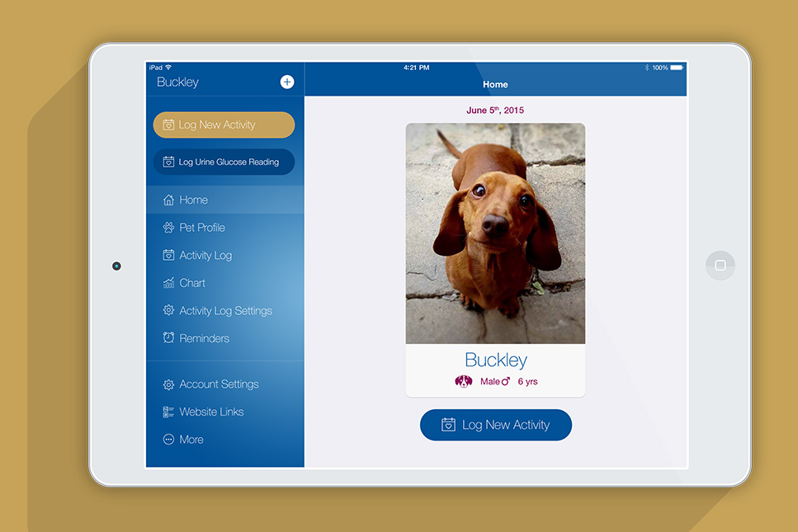Tap the 100% battery percentage
Screen dimensions: 798x532
point(660,68)
